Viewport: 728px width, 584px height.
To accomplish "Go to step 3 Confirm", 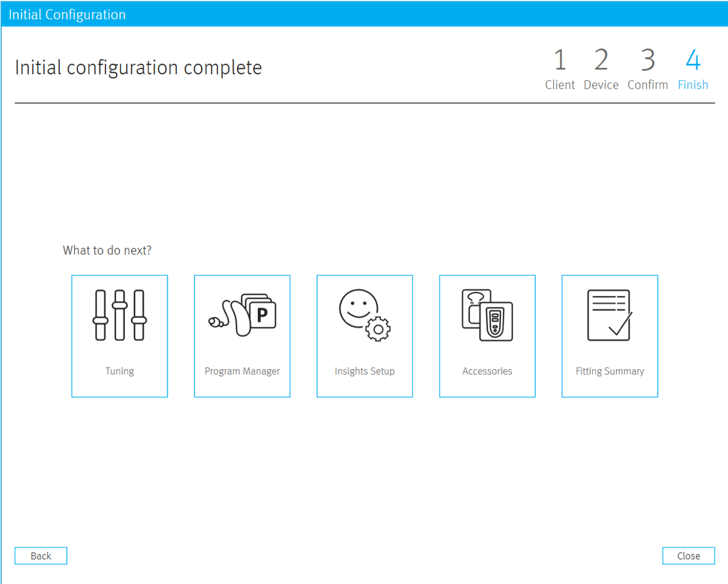I will (x=648, y=70).
